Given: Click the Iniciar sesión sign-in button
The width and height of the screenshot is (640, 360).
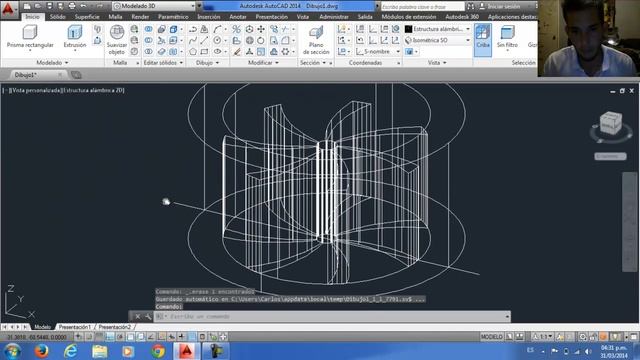Looking at the screenshot, I should pos(500,6).
